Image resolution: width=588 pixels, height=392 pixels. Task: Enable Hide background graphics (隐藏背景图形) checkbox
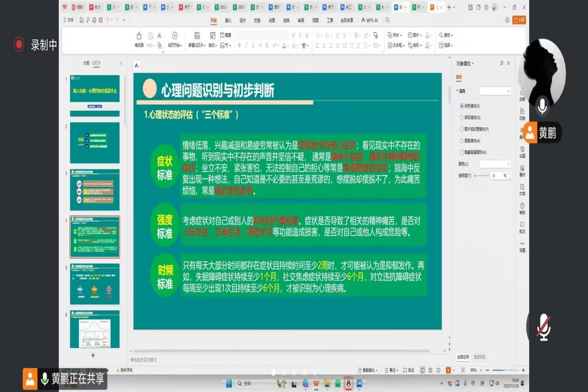pos(462,152)
